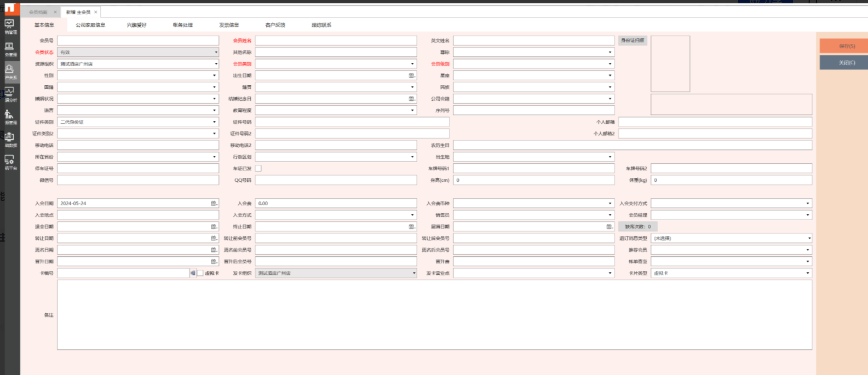
Task: Open the 证件类别 dropdown showing 二代身份证
Action: (x=214, y=122)
